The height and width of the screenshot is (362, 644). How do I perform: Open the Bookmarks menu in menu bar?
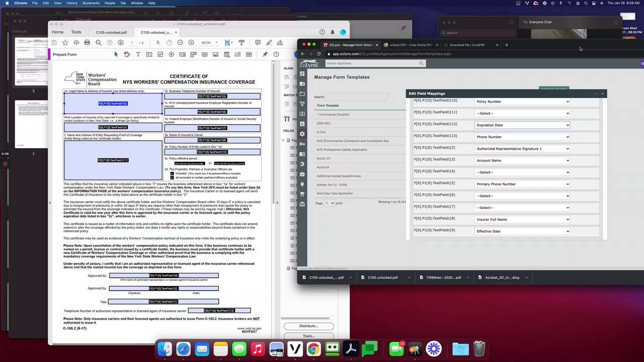pos(91,3)
